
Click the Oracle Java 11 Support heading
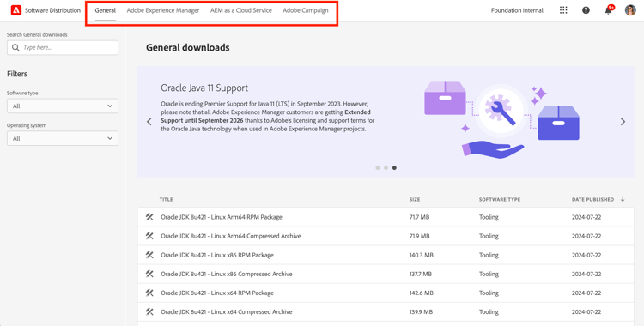click(x=204, y=88)
